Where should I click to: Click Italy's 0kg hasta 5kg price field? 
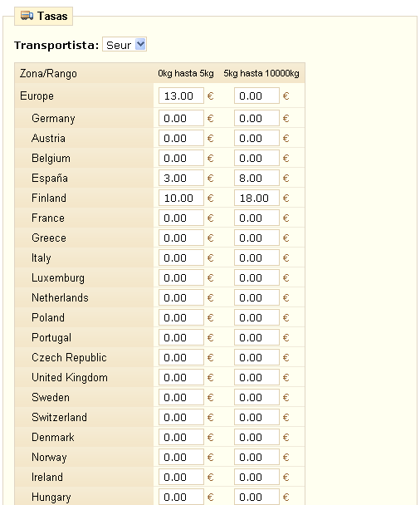click(181, 257)
